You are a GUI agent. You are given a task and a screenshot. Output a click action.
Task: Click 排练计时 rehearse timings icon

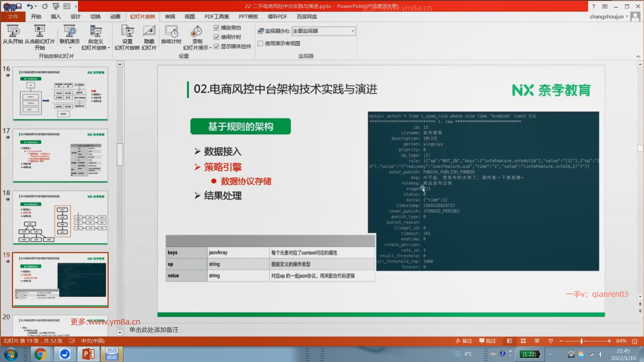(171, 32)
